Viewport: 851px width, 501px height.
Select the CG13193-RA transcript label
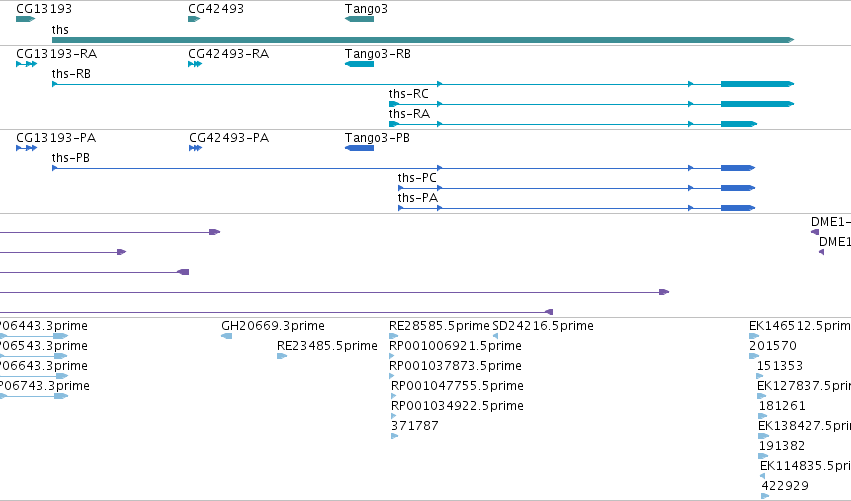(x=56, y=54)
